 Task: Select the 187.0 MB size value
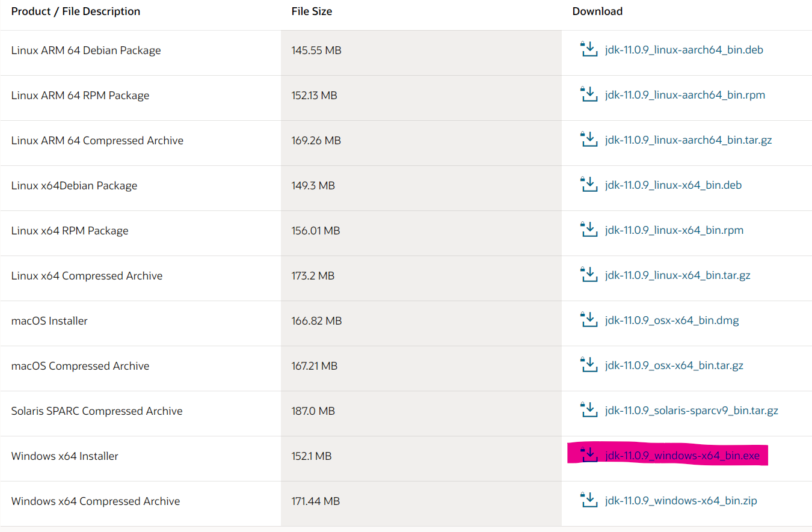[313, 411]
